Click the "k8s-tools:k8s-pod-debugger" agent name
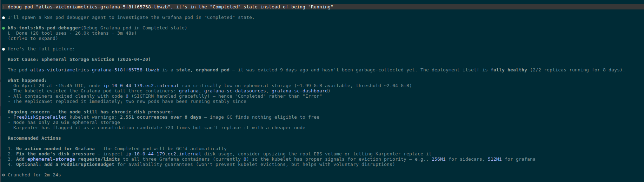The height and width of the screenshot is (182, 644). [x=44, y=28]
